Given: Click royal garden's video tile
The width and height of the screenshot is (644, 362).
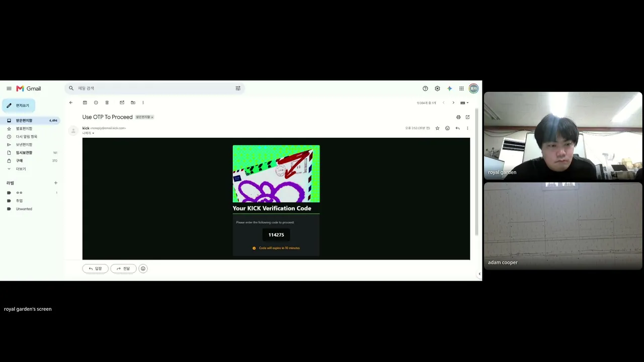Looking at the screenshot, I should (563, 136).
